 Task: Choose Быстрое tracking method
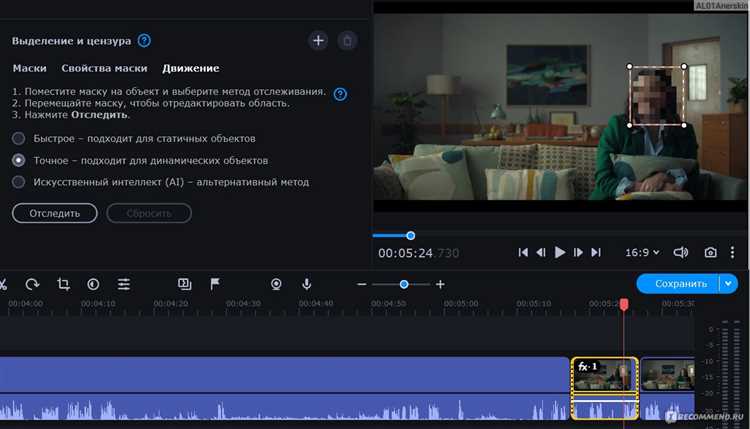coord(19,139)
